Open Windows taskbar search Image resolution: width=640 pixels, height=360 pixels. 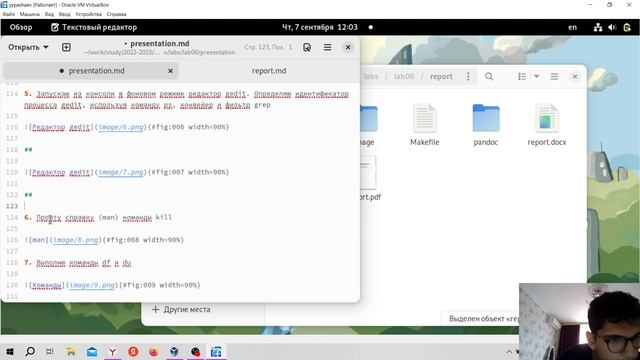point(30,351)
